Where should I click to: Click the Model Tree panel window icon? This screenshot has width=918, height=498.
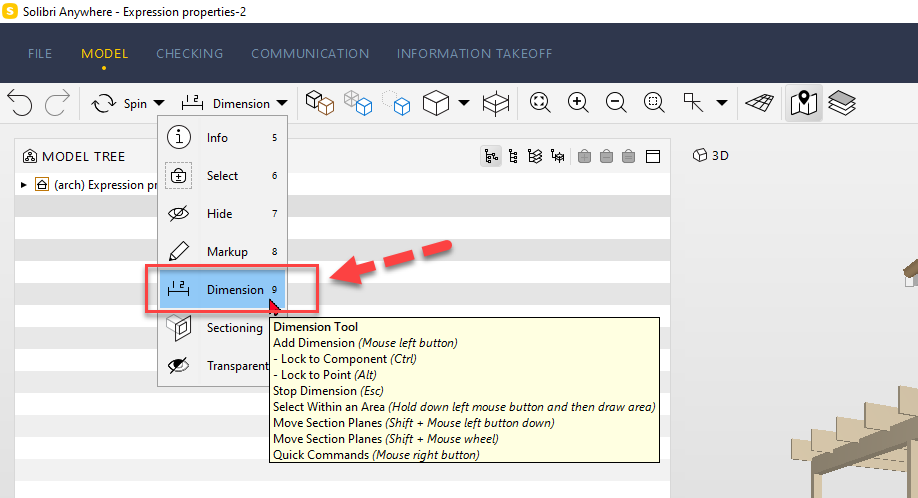[653, 156]
